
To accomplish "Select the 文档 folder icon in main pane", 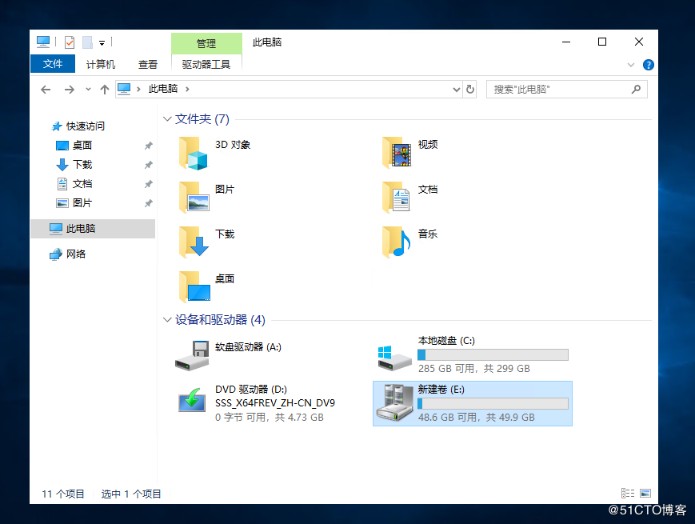I will (x=397, y=197).
